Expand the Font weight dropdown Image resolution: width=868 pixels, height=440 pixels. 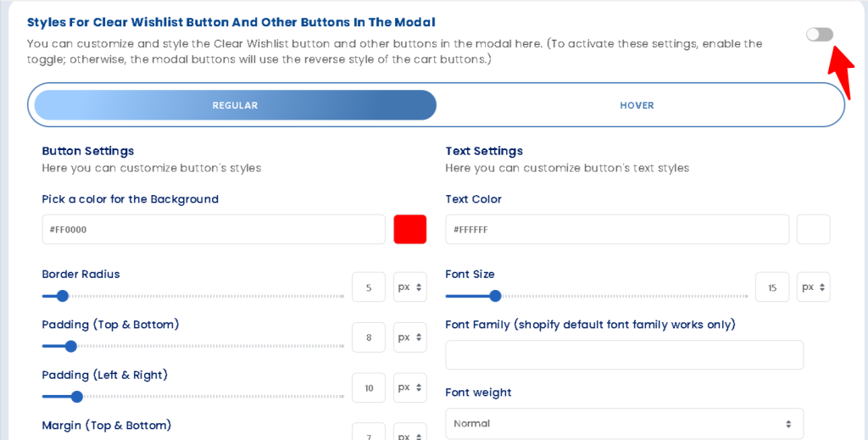(624, 424)
